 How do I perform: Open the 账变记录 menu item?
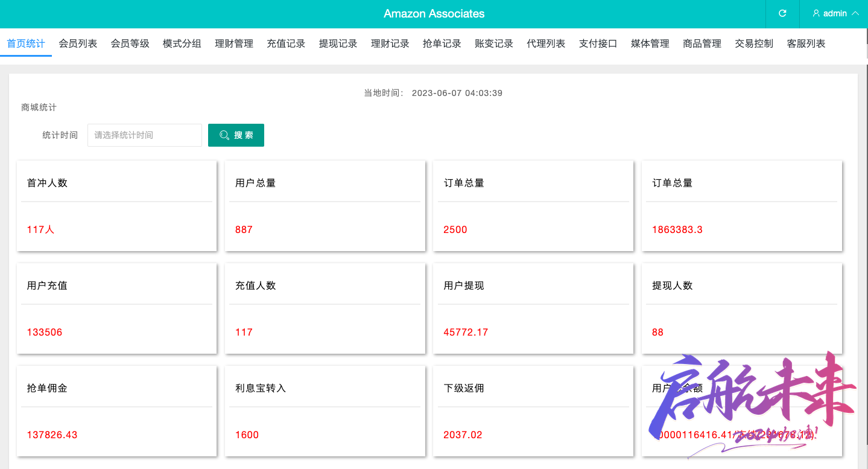pos(494,43)
